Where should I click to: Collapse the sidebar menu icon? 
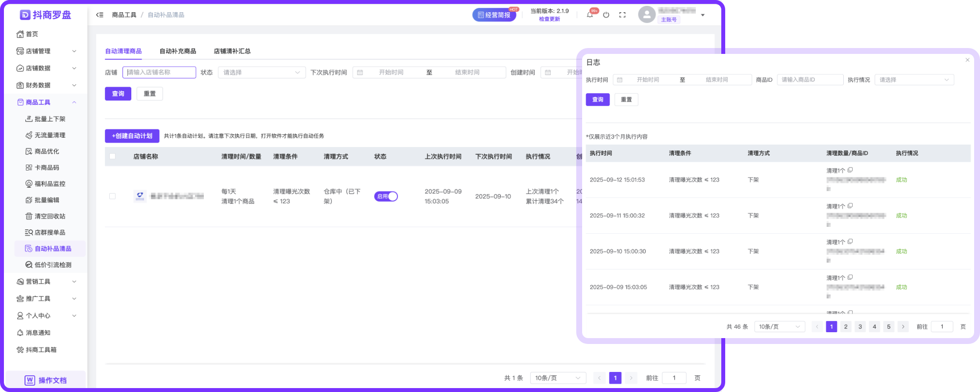point(100,15)
